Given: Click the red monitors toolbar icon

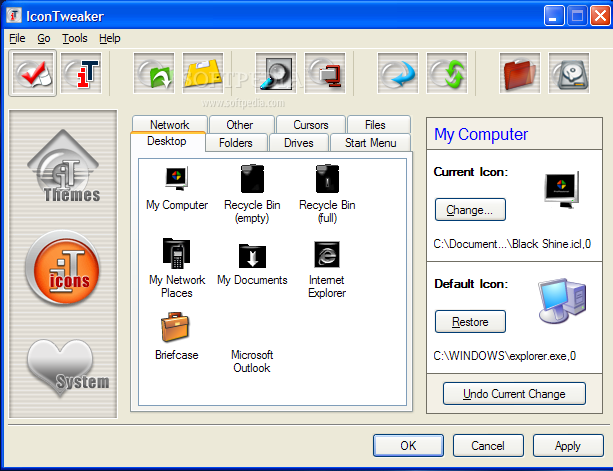Looking at the screenshot, I should click(325, 73).
